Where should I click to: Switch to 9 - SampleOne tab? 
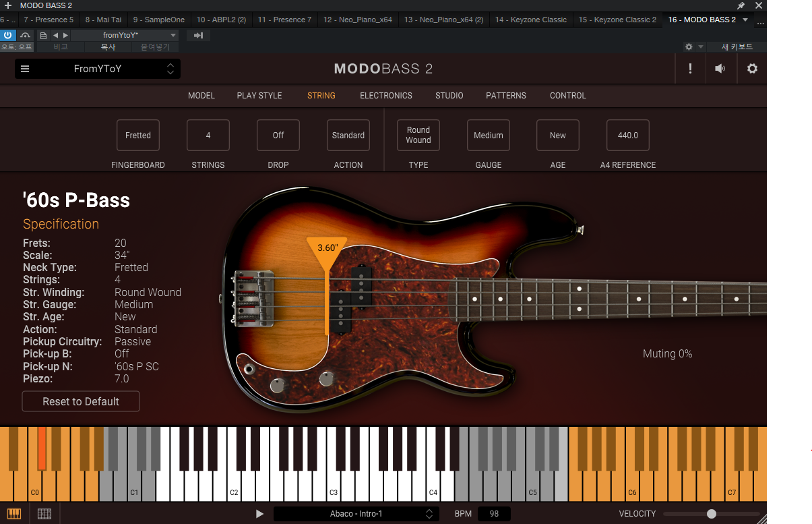(x=159, y=20)
